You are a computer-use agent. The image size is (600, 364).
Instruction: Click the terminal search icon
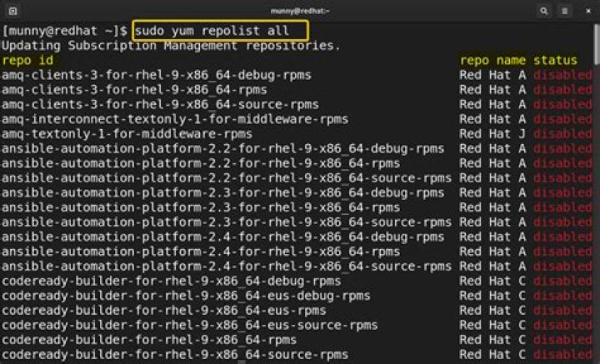click(x=544, y=10)
